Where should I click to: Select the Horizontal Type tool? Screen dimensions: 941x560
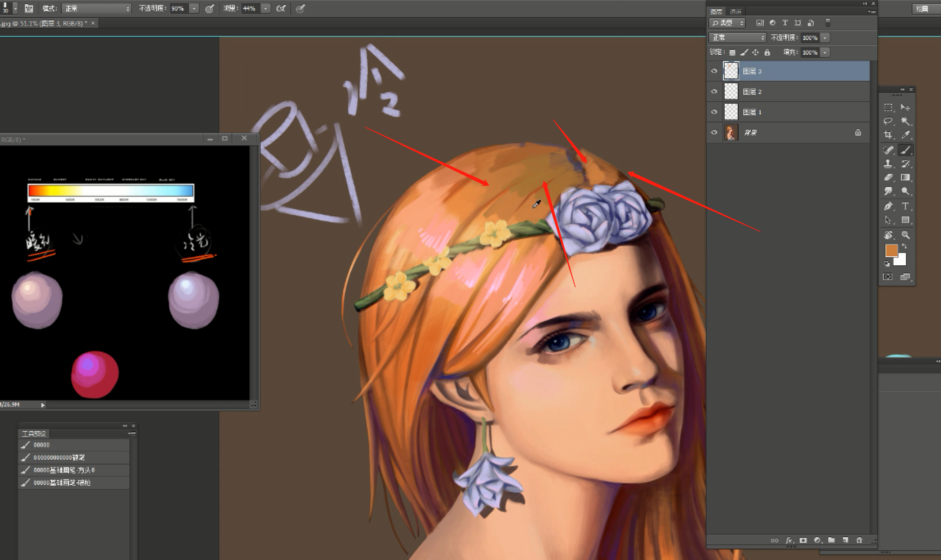(x=905, y=206)
